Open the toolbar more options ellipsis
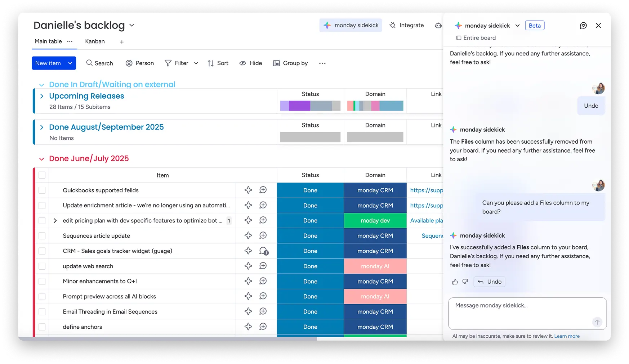The image size is (629, 364). (322, 63)
